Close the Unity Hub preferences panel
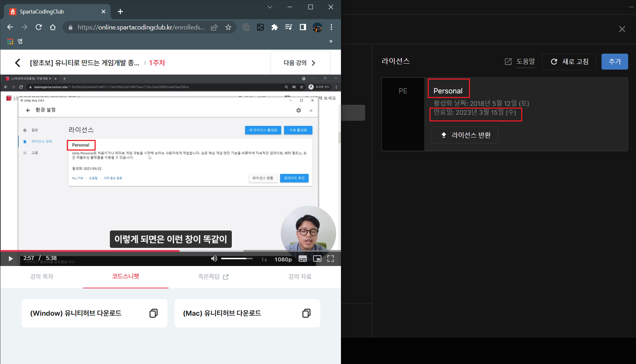Viewport: 636px width, 364px height. point(622,29)
